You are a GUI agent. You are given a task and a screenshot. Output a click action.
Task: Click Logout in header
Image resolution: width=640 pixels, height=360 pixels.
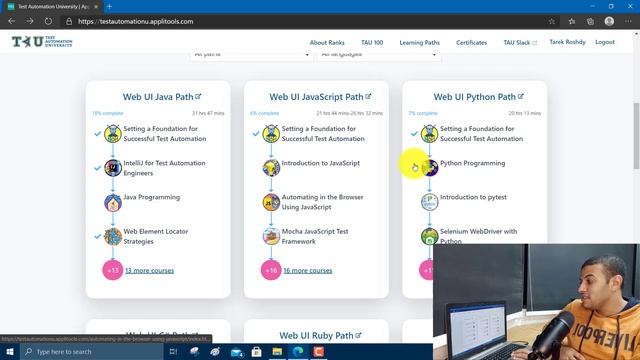coord(605,42)
